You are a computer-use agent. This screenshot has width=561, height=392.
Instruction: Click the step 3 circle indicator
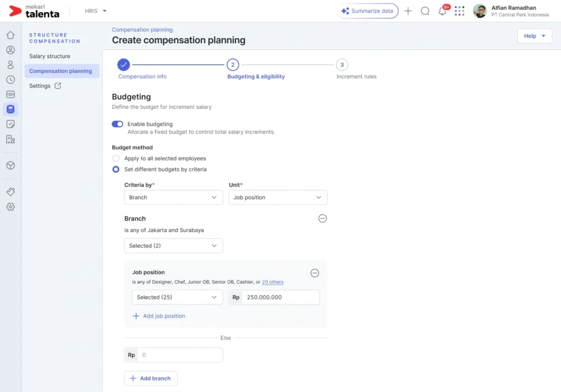point(342,65)
